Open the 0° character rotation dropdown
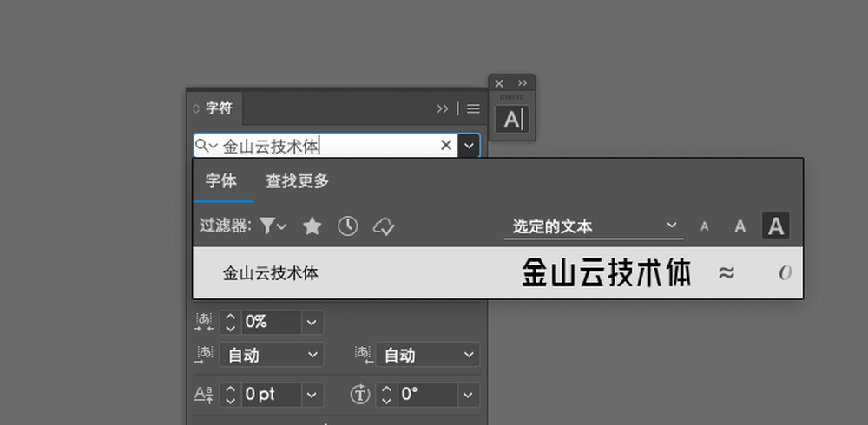 (x=469, y=395)
